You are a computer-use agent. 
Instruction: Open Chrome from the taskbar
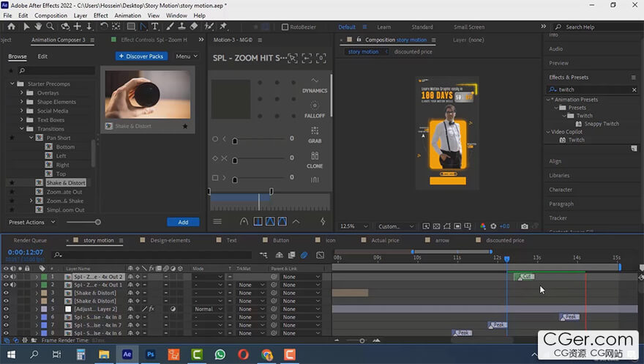[x=267, y=354]
